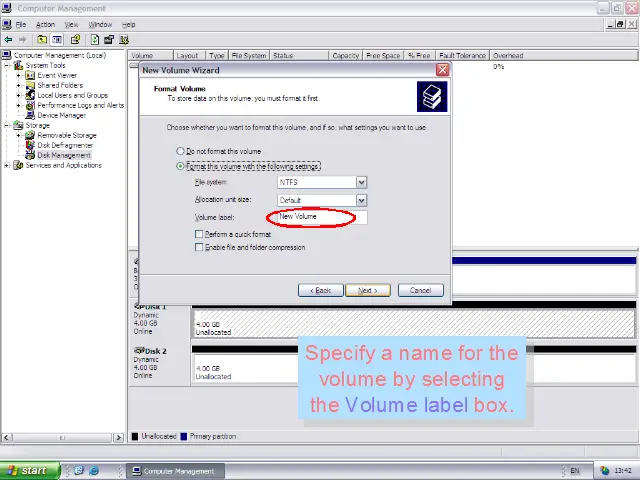Open the Window menu
640x480 pixels.
100,24
